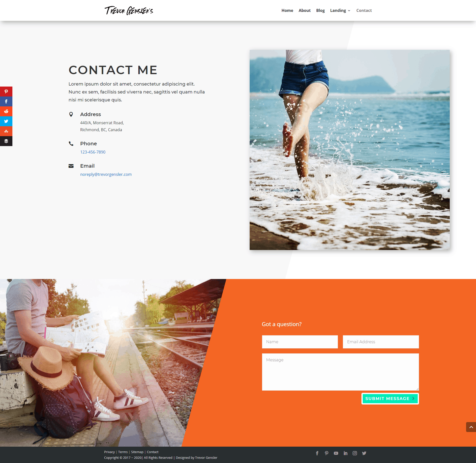Click the beach splash photo
476x463 pixels.
click(x=350, y=150)
